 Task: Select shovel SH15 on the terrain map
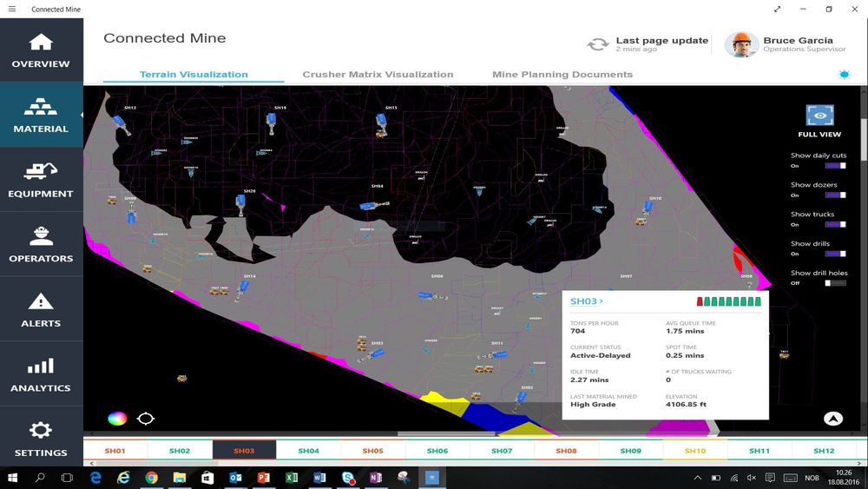(381, 123)
